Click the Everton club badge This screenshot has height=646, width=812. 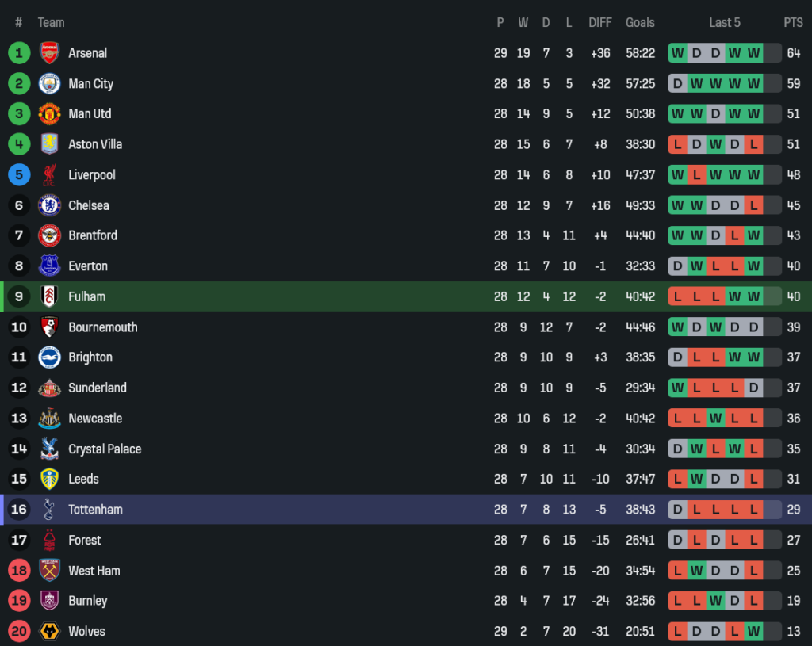[49, 266]
